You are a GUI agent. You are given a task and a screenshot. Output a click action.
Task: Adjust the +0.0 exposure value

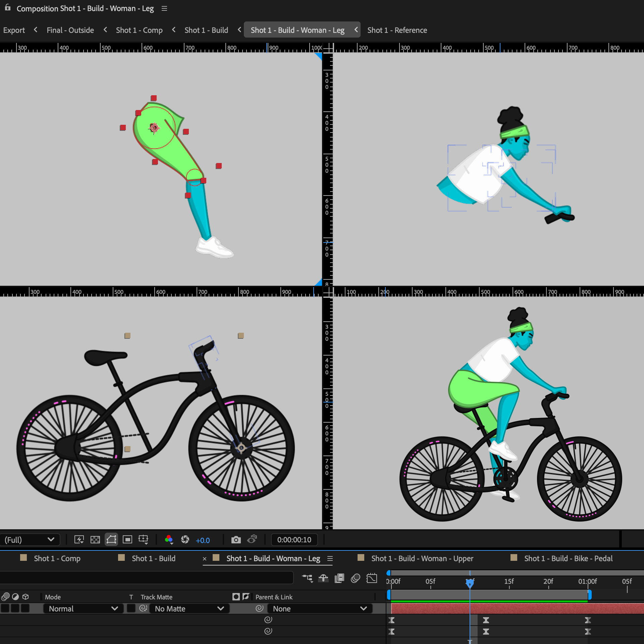coord(203,540)
